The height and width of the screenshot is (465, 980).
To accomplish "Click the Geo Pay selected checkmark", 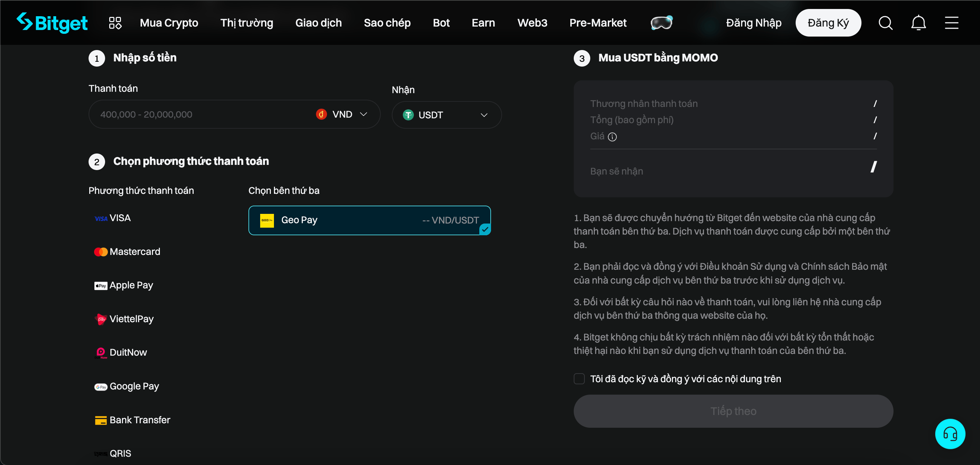I will (x=485, y=230).
